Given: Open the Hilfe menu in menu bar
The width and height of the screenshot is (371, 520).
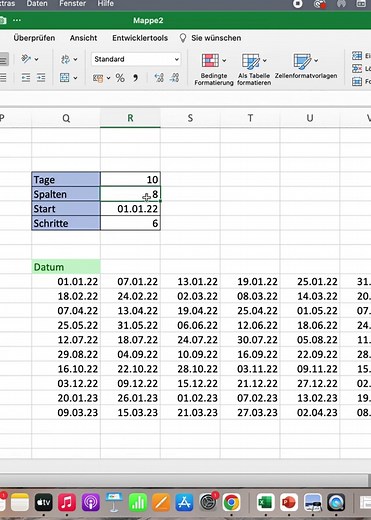Looking at the screenshot, I should coord(105,4).
